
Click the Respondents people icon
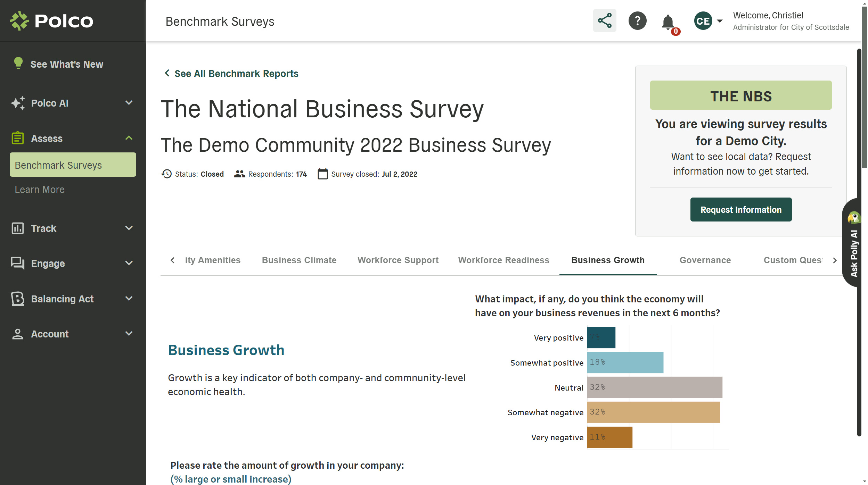tap(239, 174)
